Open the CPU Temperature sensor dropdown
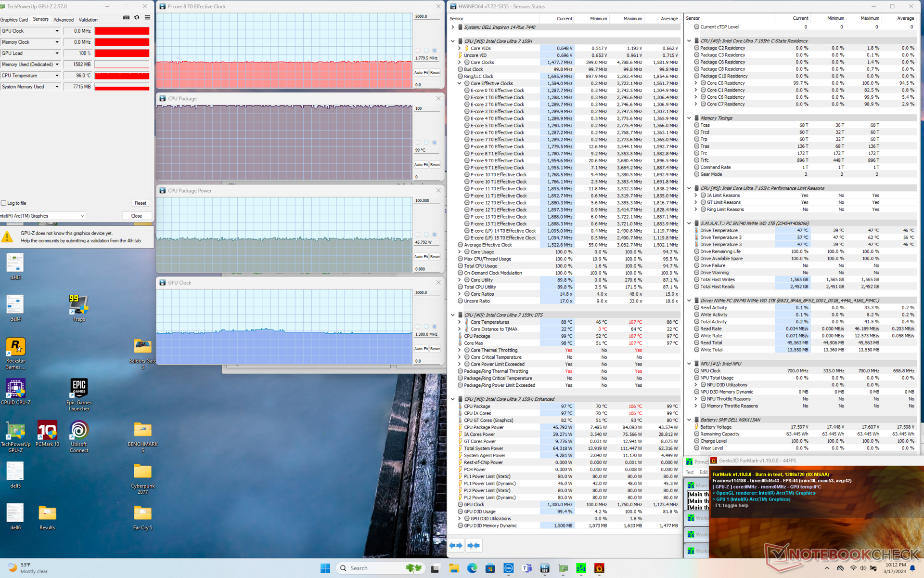 (x=57, y=76)
